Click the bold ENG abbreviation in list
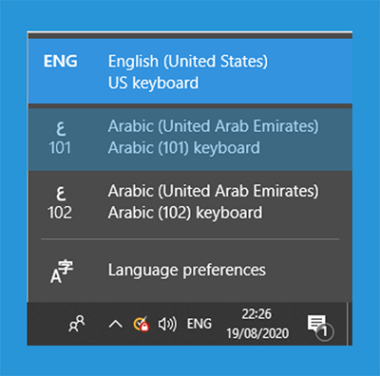 pos(60,61)
